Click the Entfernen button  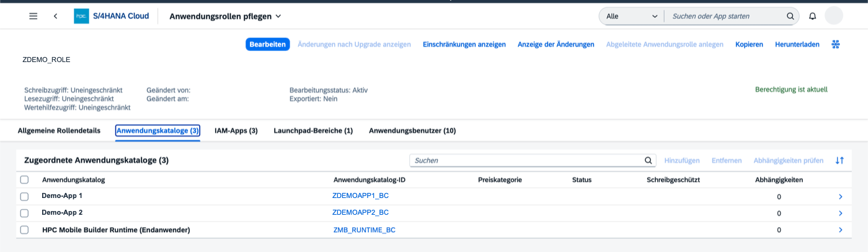(727, 160)
